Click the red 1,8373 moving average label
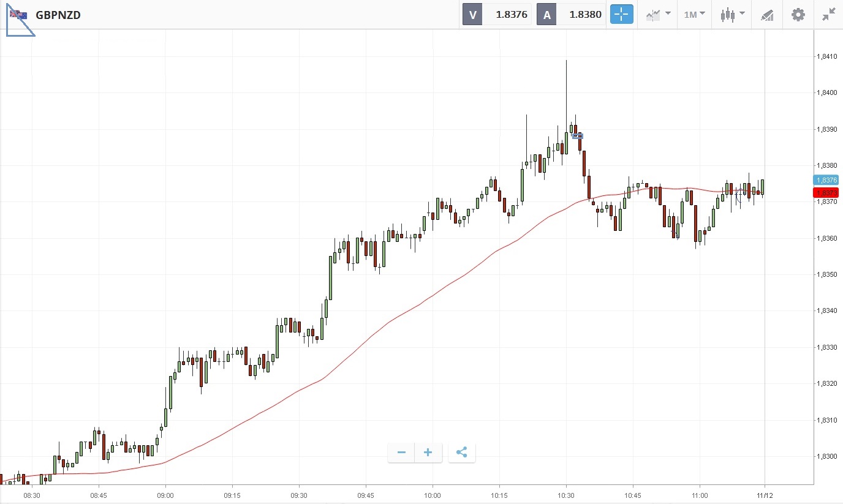843x504 pixels. click(x=826, y=193)
